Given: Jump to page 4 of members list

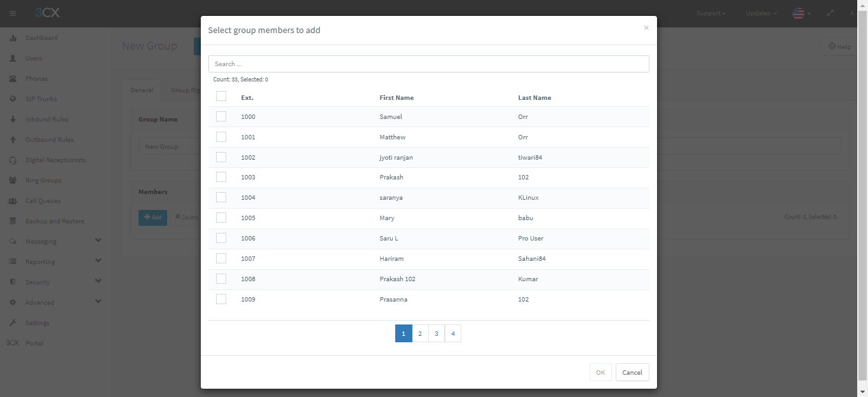Looking at the screenshot, I should (453, 334).
